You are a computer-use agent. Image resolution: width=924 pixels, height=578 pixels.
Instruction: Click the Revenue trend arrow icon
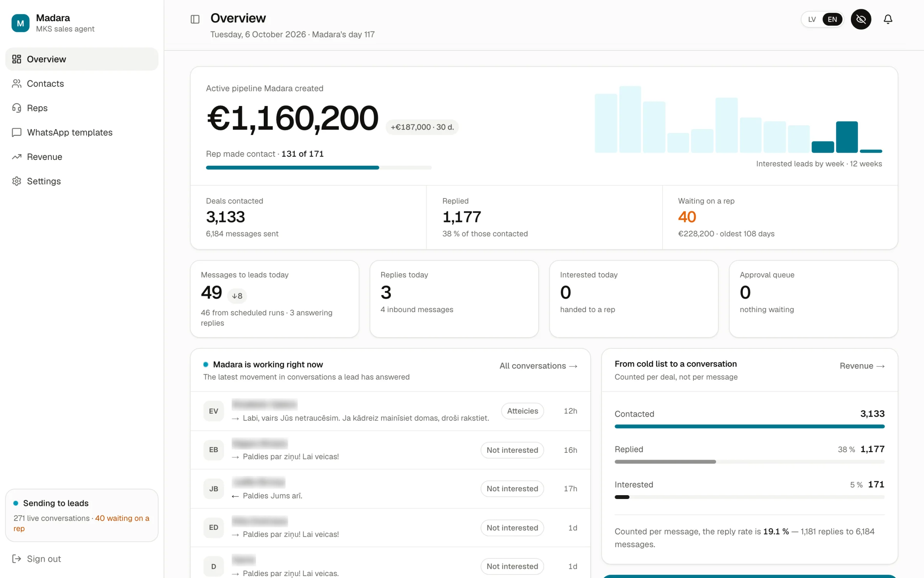[17, 157]
